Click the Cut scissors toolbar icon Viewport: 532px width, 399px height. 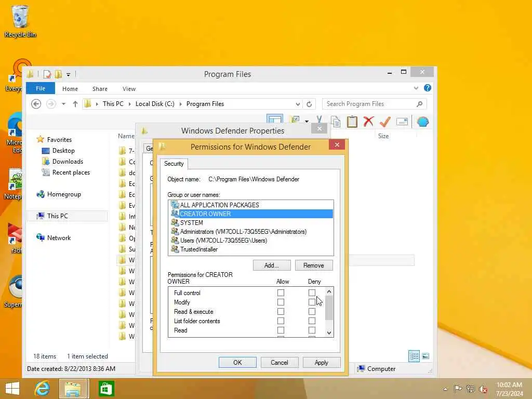(x=319, y=120)
